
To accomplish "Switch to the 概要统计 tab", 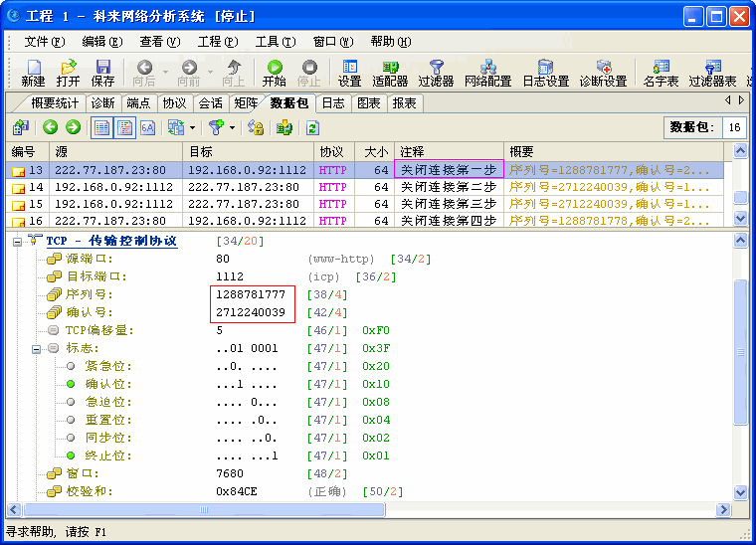I will point(55,103).
